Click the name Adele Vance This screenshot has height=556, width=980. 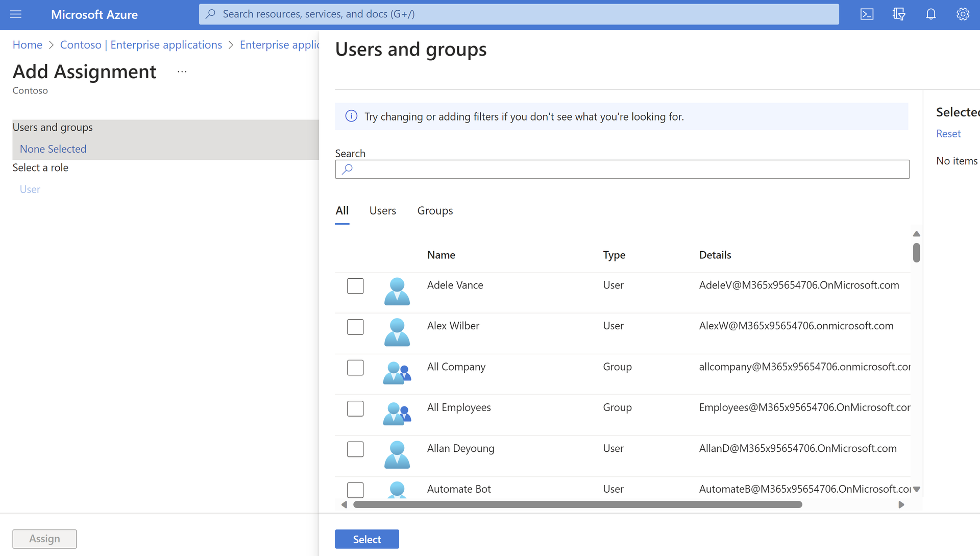[x=455, y=285]
